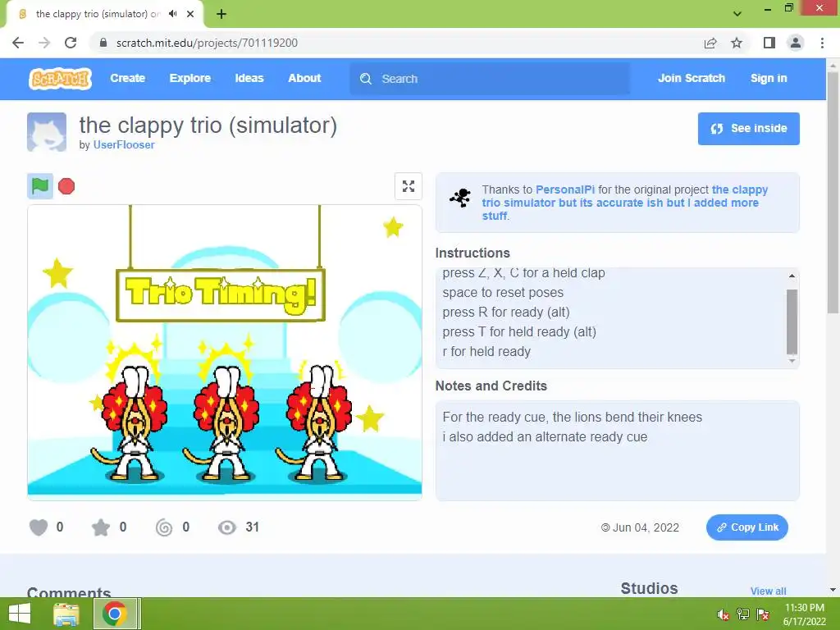Love this project with the heart icon
Viewport: 840px width, 630px height.
pos(39,527)
